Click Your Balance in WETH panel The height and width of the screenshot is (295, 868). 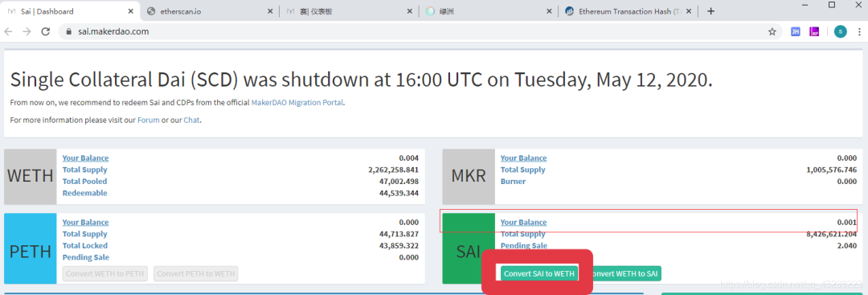click(85, 158)
